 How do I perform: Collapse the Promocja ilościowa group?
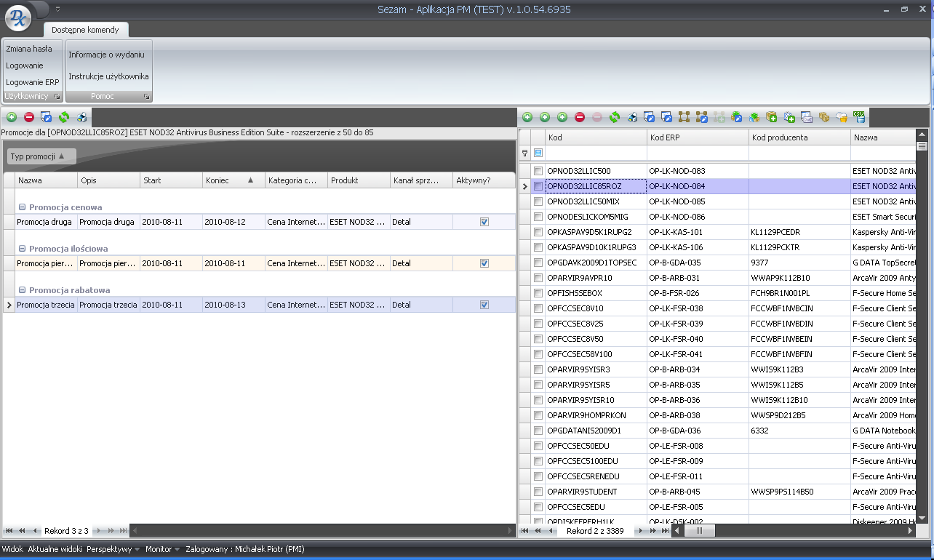tap(22, 249)
